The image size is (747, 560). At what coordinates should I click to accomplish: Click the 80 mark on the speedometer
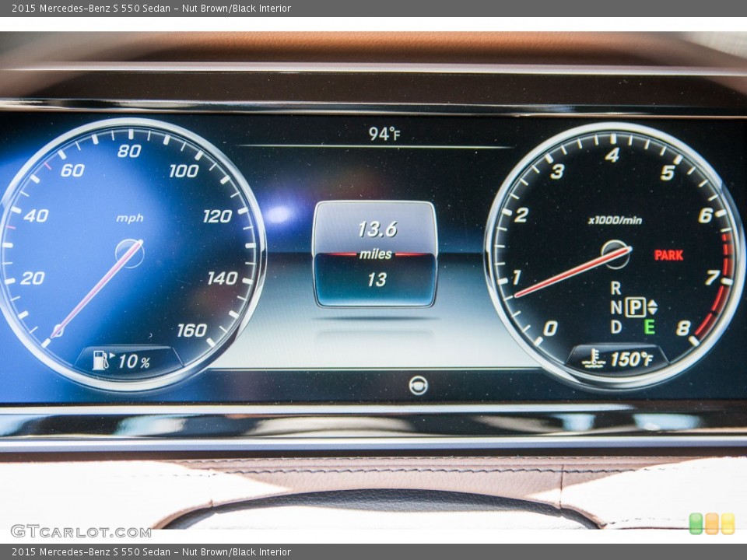click(x=129, y=151)
